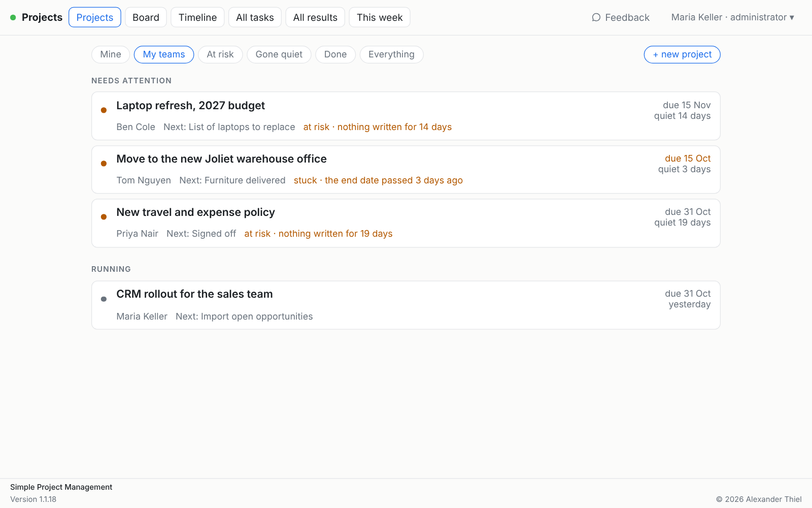Image resolution: width=812 pixels, height=508 pixels.
Task: Click 'Next: Import open opportunities'
Action: click(x=244, y=316)
